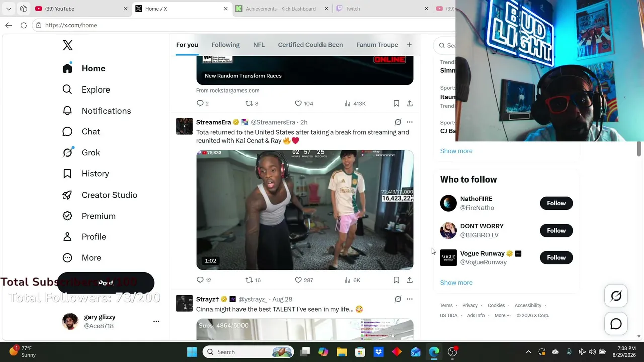644x362 pixels.
Task: Go back using the browser back arrow
Action: tap(9, 25)
